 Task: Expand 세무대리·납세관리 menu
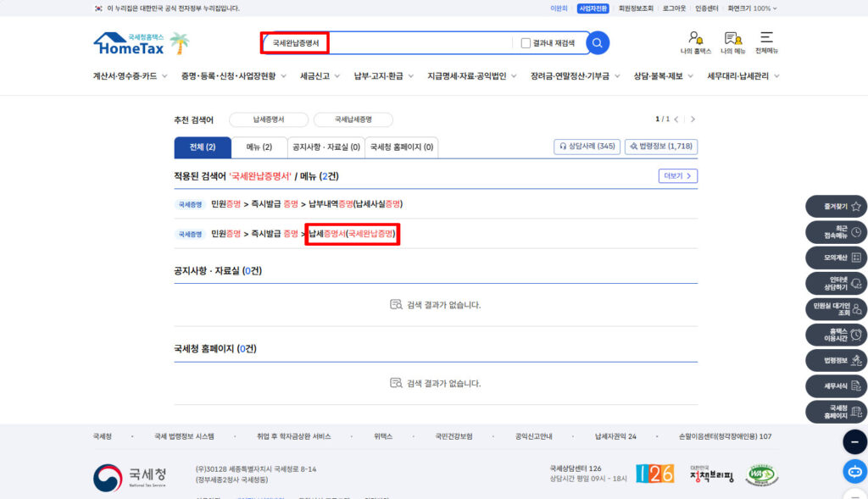tap(743, 75)
